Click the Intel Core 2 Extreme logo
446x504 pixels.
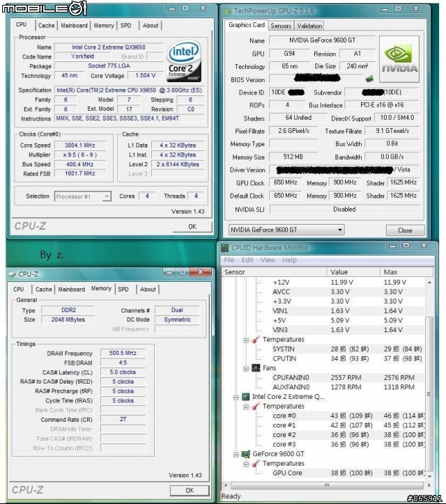click(x=184, y=61)
